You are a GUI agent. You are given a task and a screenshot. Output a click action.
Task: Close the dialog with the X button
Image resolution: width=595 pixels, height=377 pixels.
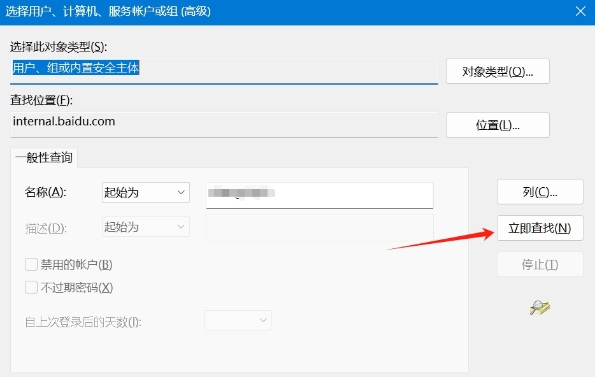pos(580,11)
